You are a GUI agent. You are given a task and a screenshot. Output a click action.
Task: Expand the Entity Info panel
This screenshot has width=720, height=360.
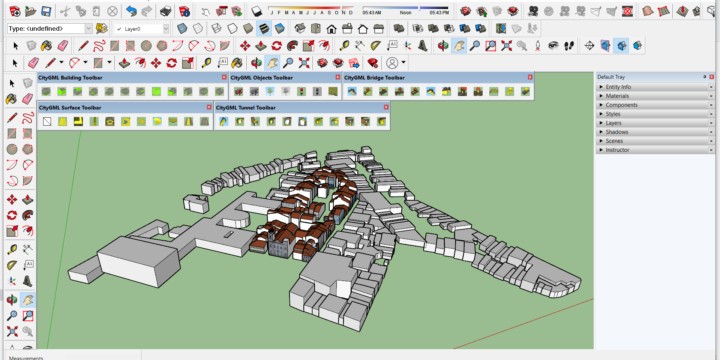click(655, 87)
